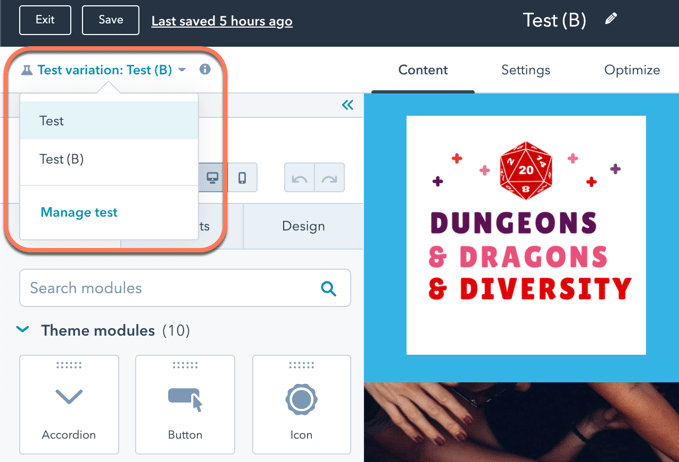This screenshot has height=462, width=679.
Task: Switch to the Optimize tab
Action: tap(632, 70)
